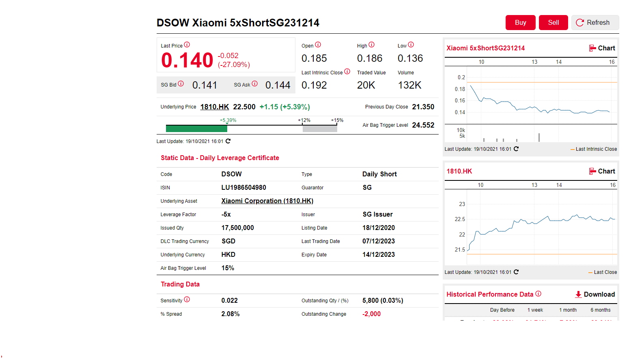Click the Type value Daily Short
Viewport: 644px width, 358px height.
pyautogui.click(x=379, y=174)
